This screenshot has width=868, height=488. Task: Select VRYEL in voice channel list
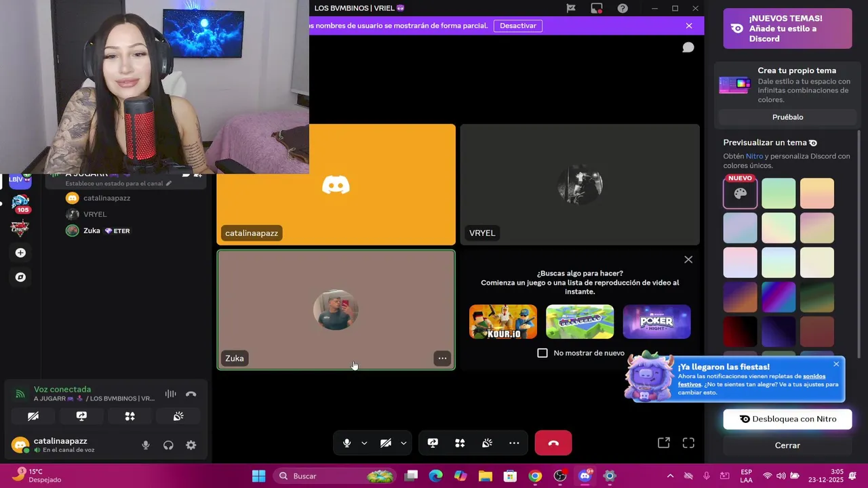tap(95, 214)
